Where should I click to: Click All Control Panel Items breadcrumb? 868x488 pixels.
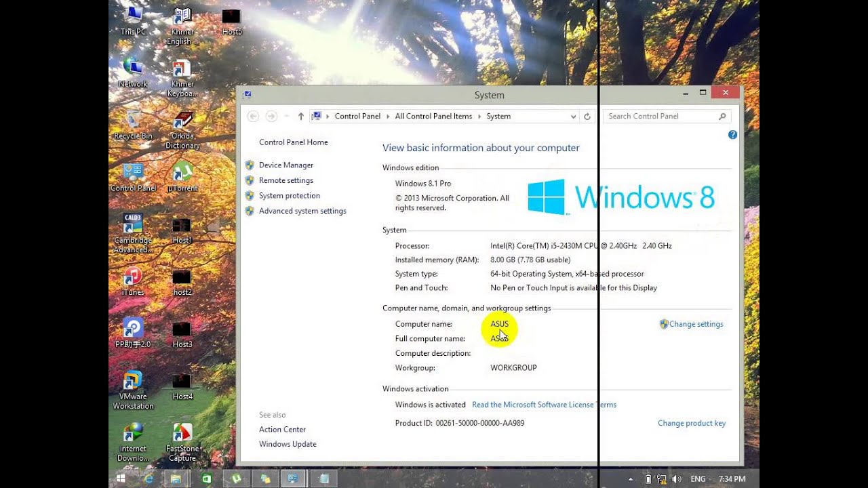[x=433, y=117]
